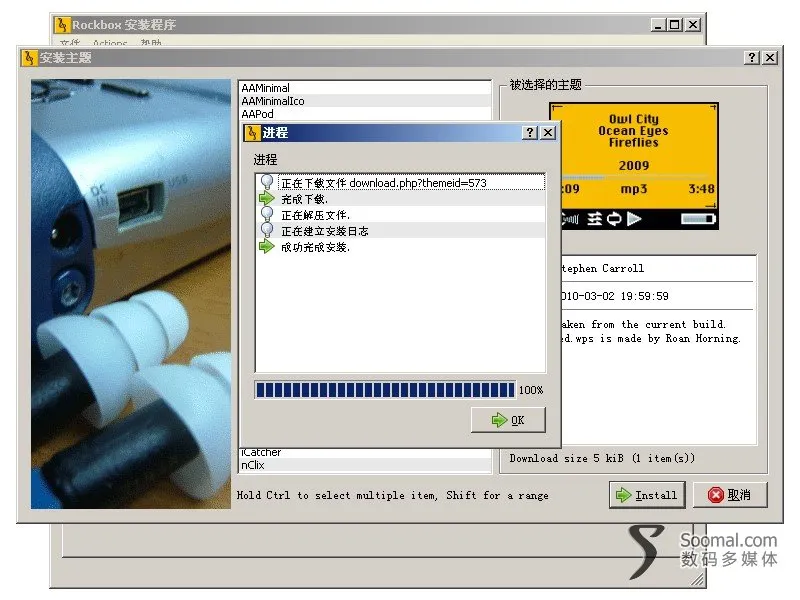Click Rockbox icon in 安装主题 title bar
800x600 pixels.
[29, 58]
